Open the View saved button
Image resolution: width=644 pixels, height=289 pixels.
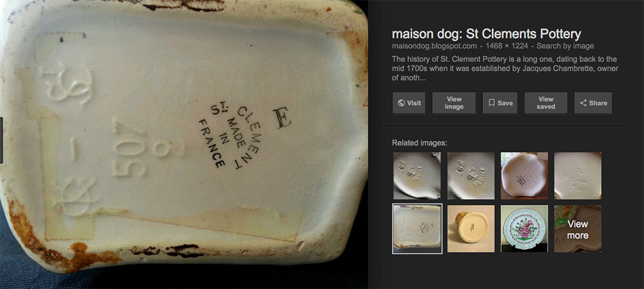click(546, 102)
